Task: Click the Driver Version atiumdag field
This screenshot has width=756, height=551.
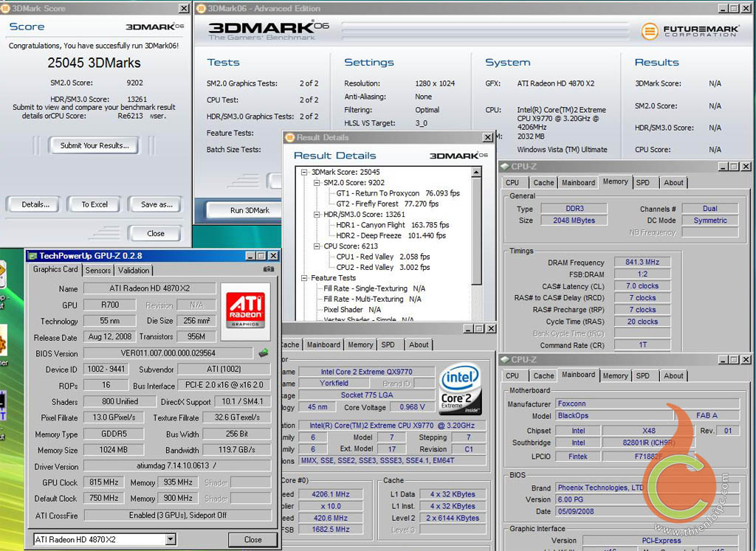Action: [x=177, y=465]
